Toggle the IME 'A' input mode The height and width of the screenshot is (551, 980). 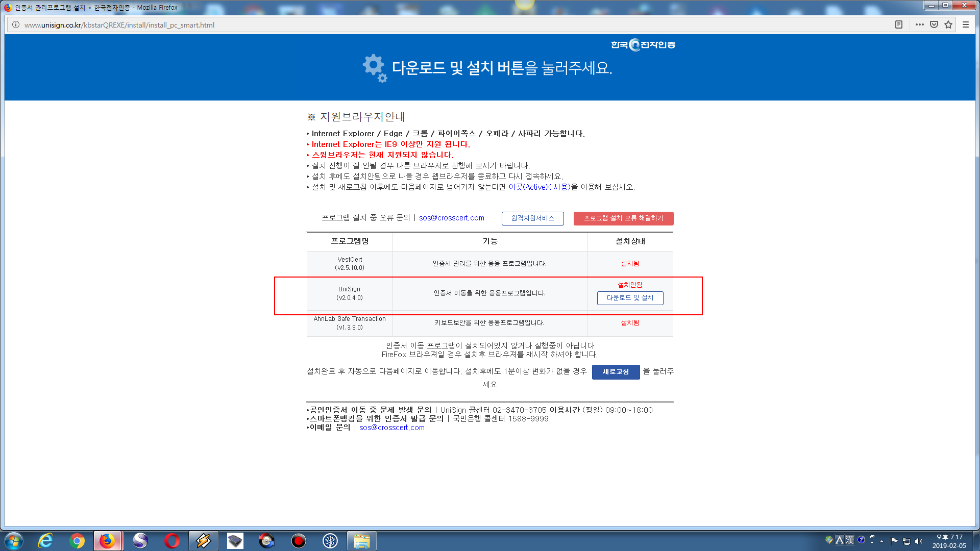coord(840,540)
